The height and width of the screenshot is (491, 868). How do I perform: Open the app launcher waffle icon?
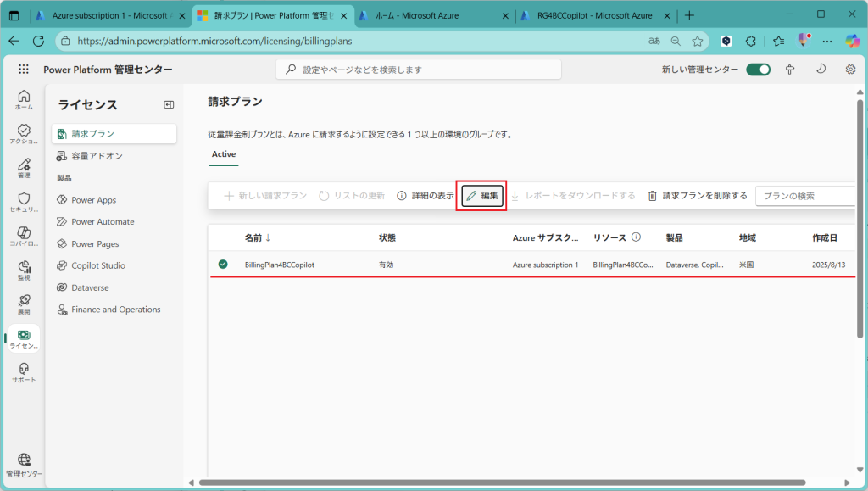coord(23,70)
